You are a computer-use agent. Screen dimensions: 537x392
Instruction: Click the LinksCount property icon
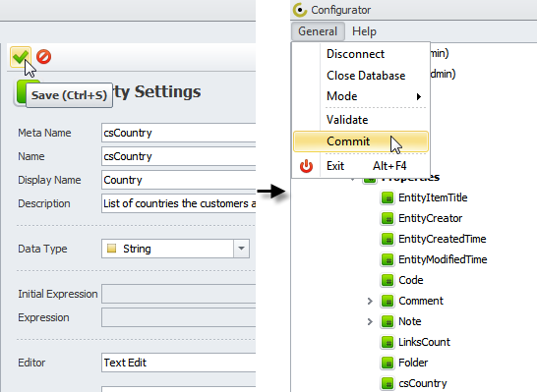tap(388, 342)
